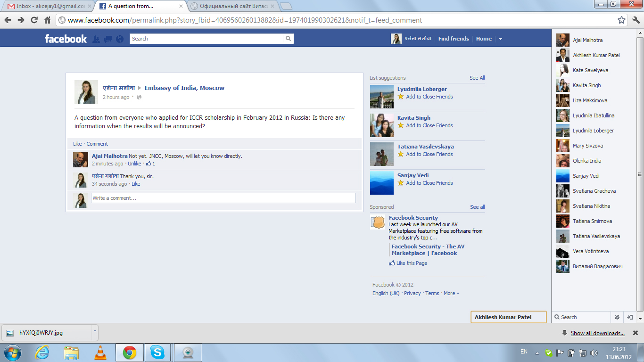Screen dimensions: 644x362
Task: Open chat sidebar settings gear
Action: (617, 317)
